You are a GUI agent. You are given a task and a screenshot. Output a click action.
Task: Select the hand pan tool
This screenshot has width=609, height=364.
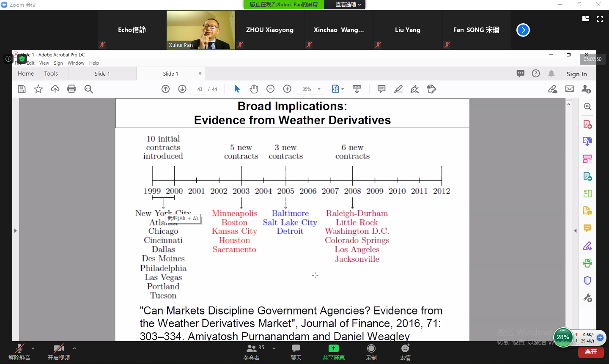254,89
